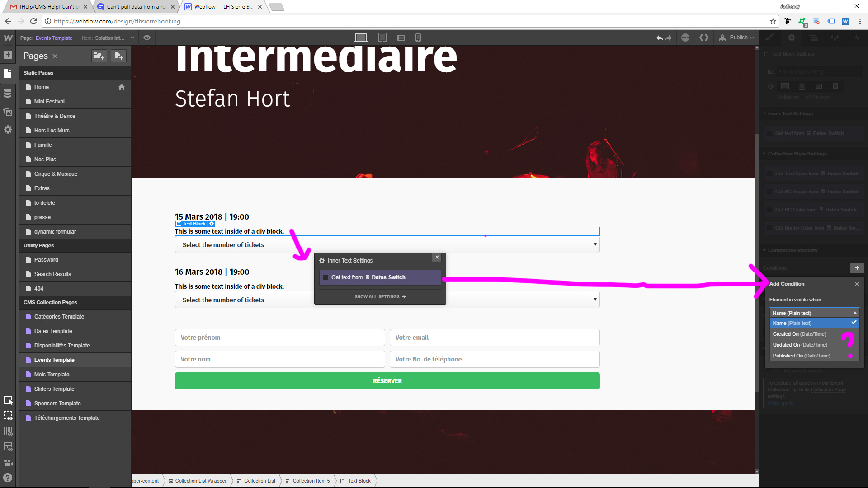Image resolution: width=868 pixels, height=488 pixels.
Task: Switch to tablet device preview
Action: point(382,38)
